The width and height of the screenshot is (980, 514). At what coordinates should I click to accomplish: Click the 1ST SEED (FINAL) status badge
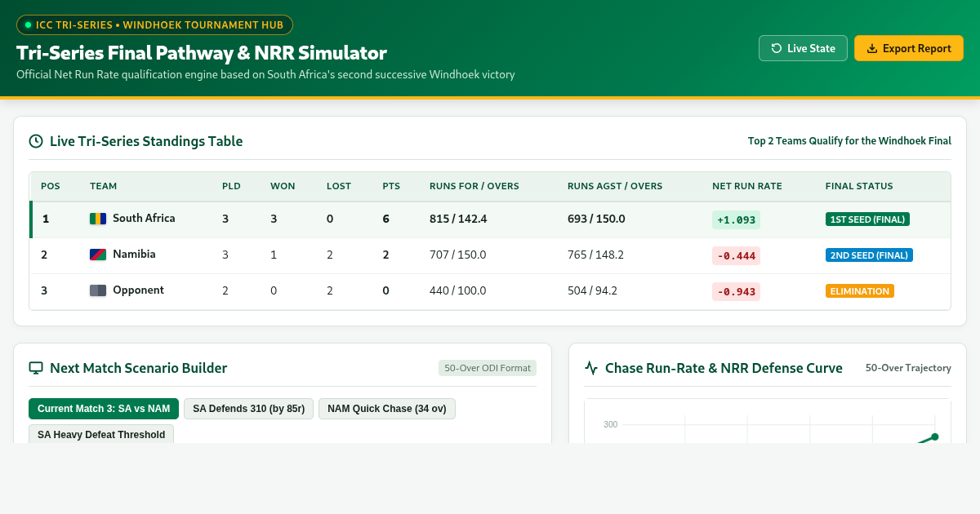[x=867, y=219]
